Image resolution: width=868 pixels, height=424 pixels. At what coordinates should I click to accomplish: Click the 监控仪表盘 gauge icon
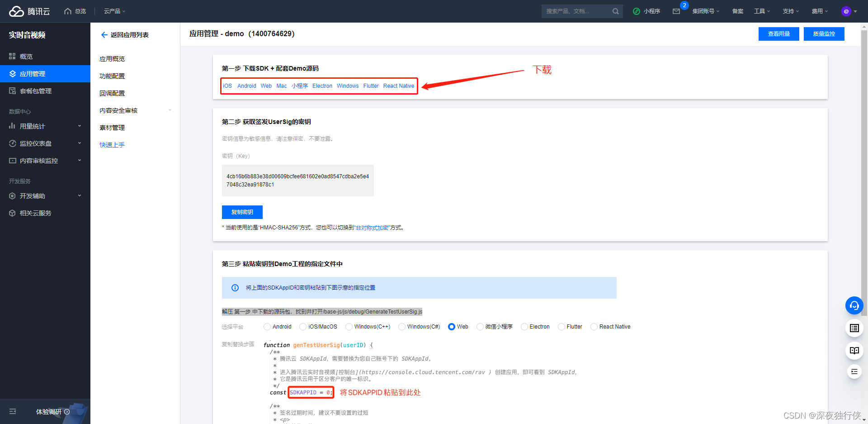12,143
